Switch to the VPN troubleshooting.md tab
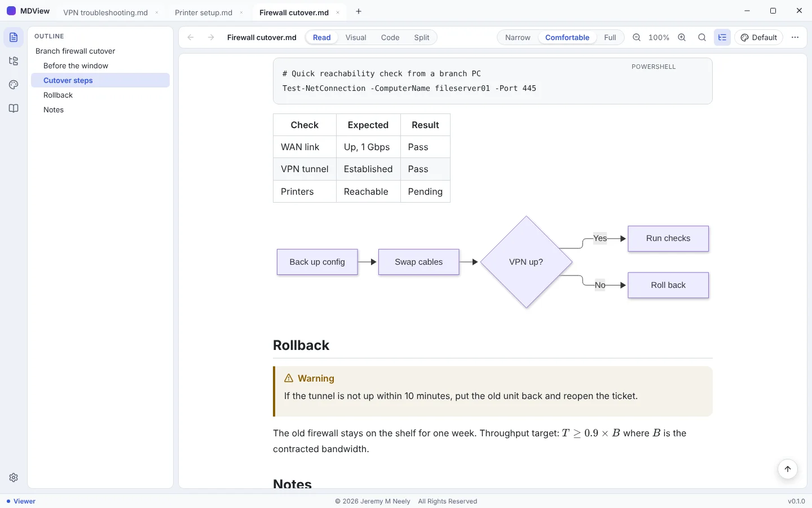 (105, 12)
